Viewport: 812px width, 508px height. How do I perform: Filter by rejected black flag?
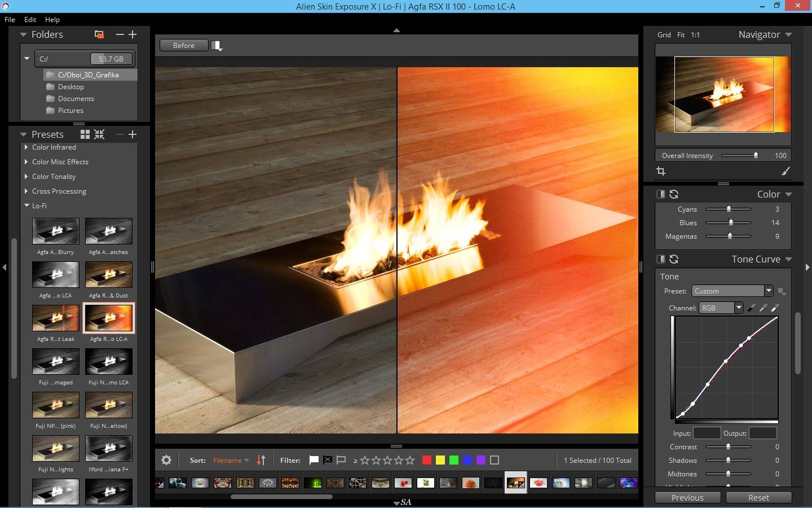click(328, 460)
